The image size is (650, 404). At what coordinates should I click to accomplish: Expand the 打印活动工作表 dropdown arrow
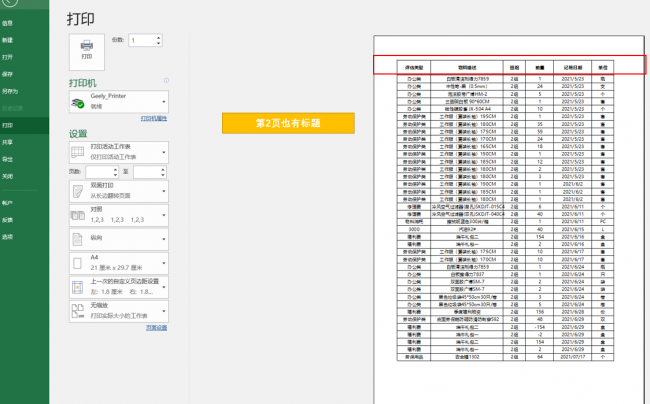point(164,152)
